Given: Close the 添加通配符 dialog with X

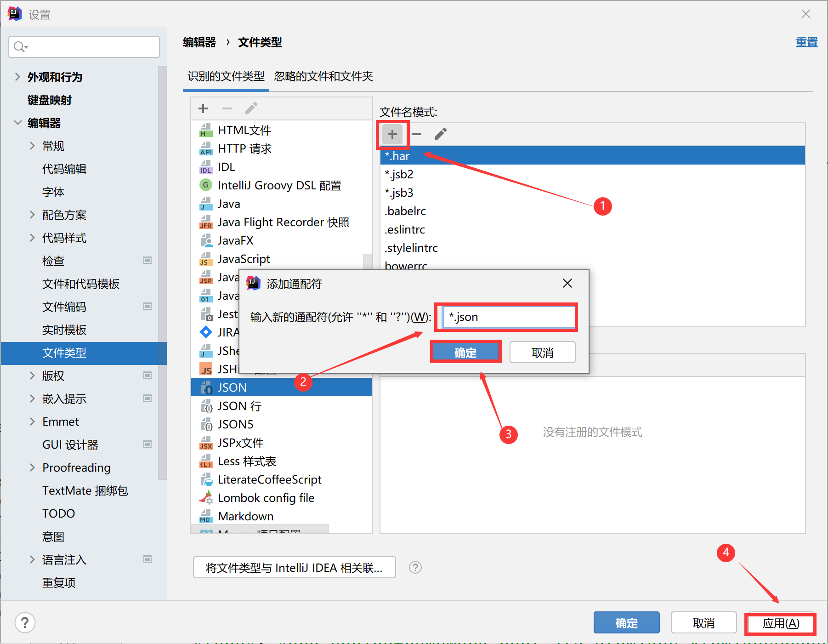Looking at the screenshot, I should pos(567,284).
